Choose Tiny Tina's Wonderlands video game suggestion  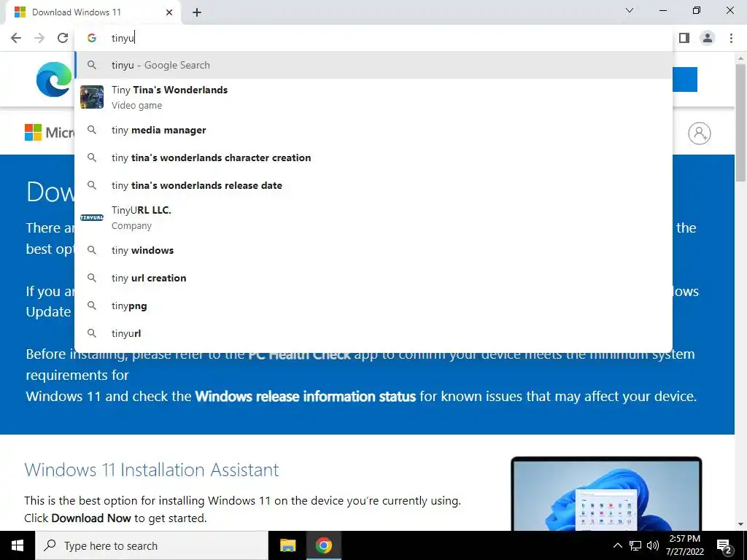pos(373,97)
